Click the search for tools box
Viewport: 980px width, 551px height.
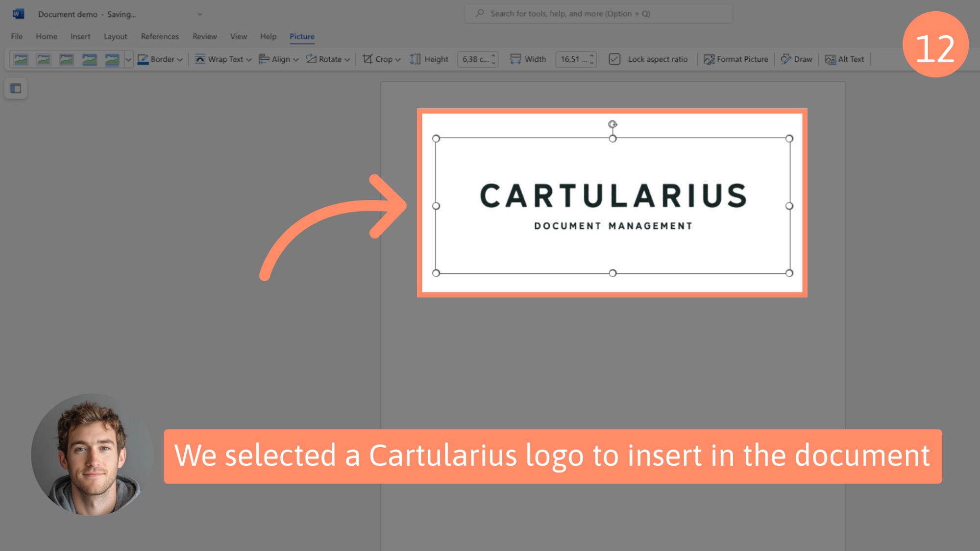tap(598, 14)
